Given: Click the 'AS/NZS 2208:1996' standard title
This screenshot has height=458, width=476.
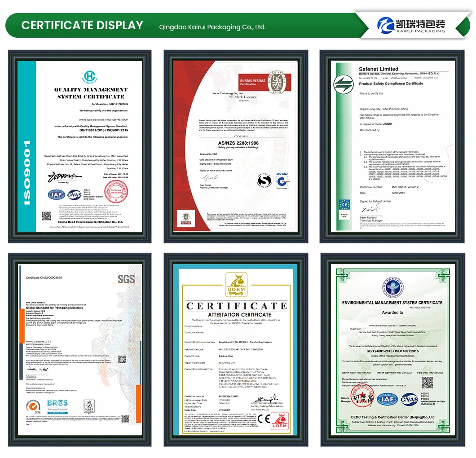Looking at the screenshot, I should click(238, 143).
